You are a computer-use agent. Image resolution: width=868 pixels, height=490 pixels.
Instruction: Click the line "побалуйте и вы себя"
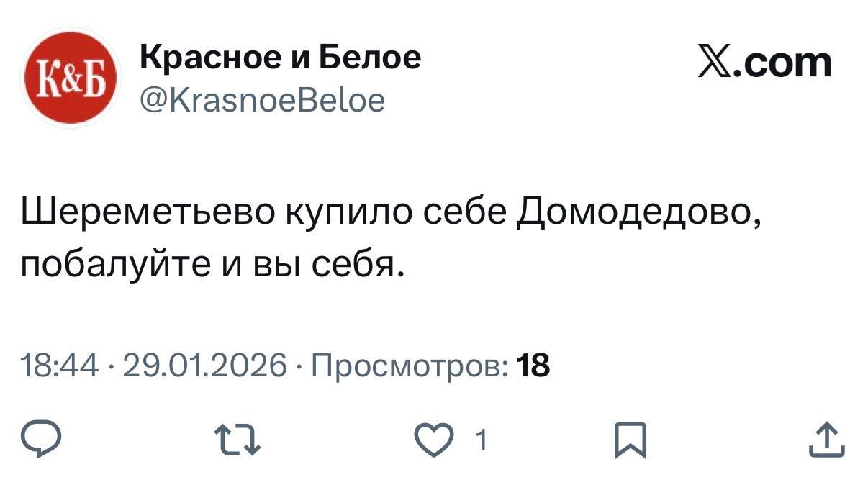tap(209, 266)
